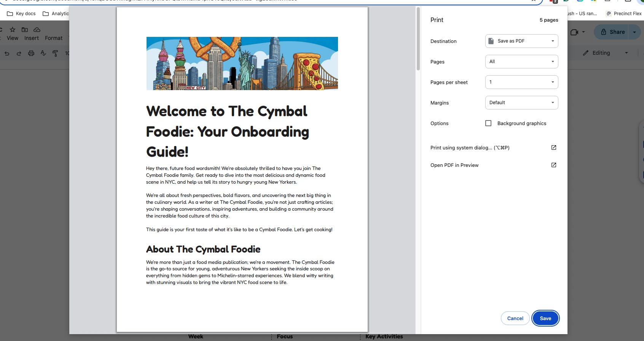Open the Format menu in Docs
The height and width of the screenshot is (341, 644).
54,38
